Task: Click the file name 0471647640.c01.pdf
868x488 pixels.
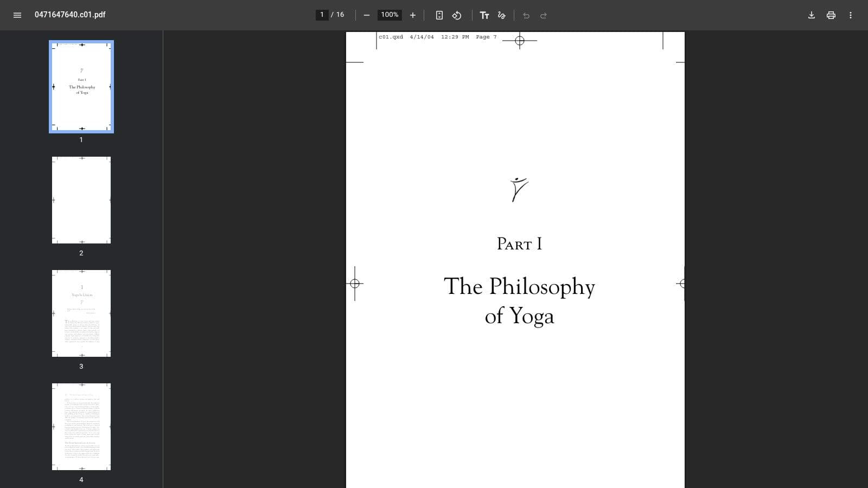Action: coord(70,15)
